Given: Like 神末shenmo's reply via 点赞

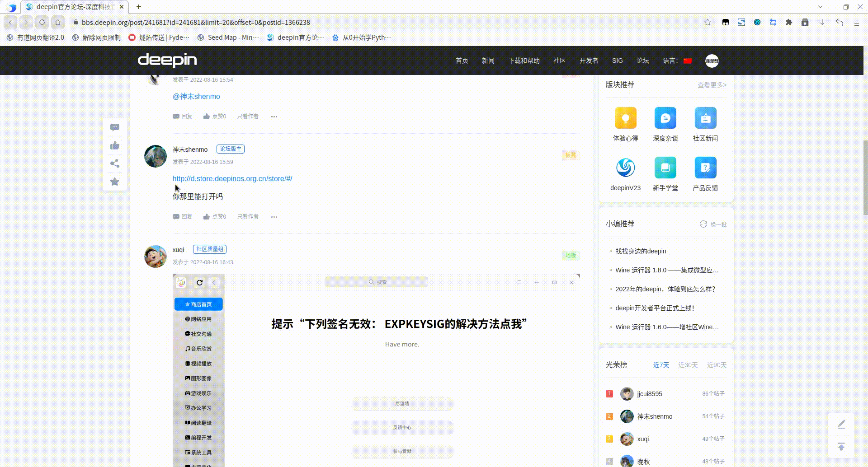Looking at the screenshot, I should [215, 216].
